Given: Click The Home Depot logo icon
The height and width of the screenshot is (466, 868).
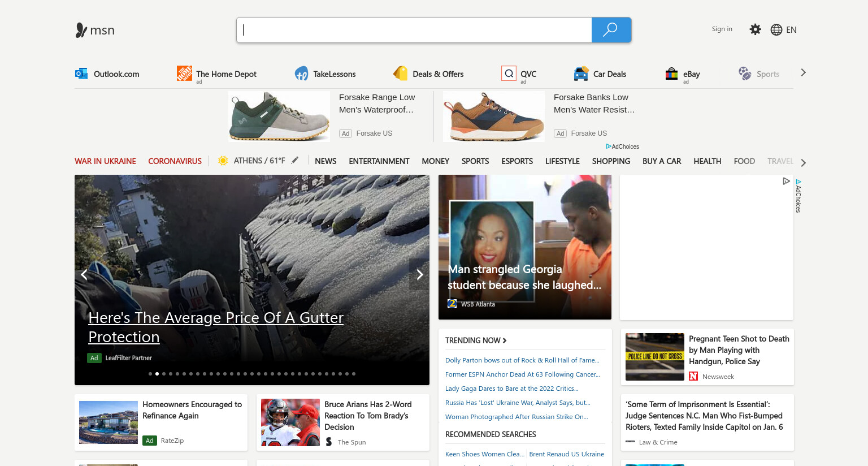Looking at the screenshot, I should point(184,73).
